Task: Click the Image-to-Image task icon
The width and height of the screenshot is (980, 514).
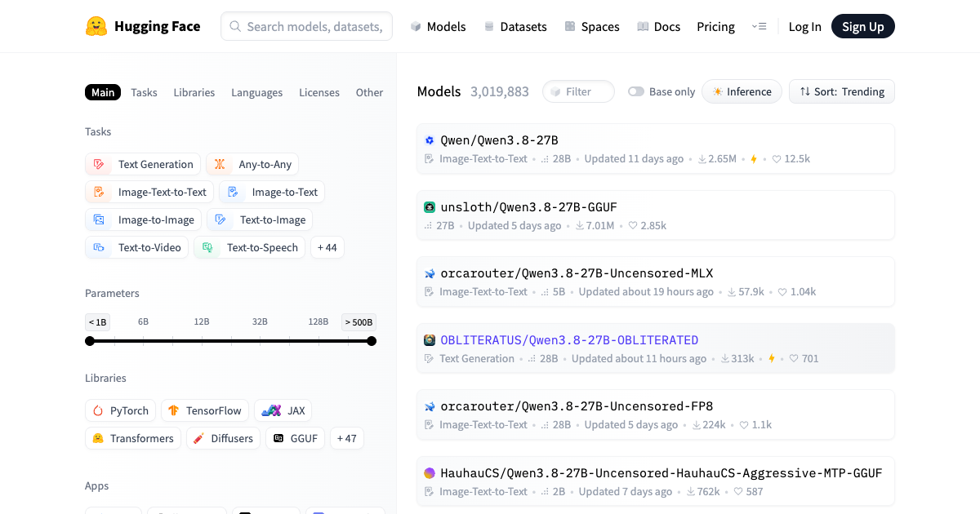Action: [99, 219]
